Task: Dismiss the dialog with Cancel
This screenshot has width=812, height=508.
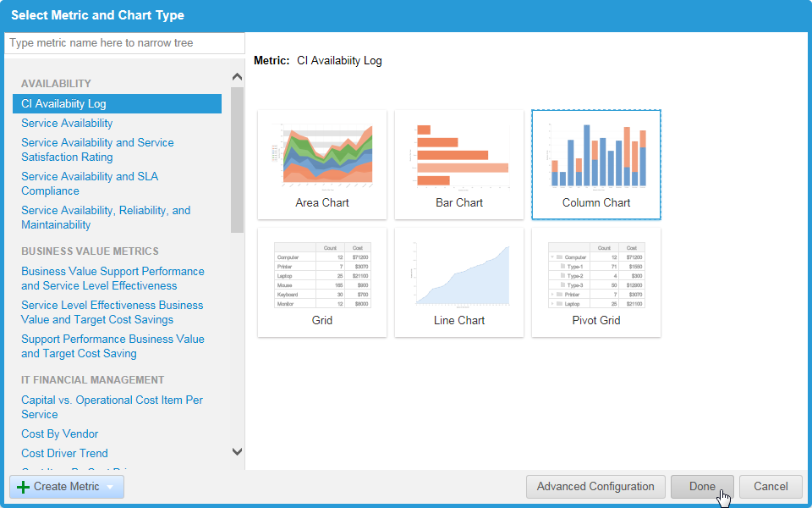Action: click(770, 487)
